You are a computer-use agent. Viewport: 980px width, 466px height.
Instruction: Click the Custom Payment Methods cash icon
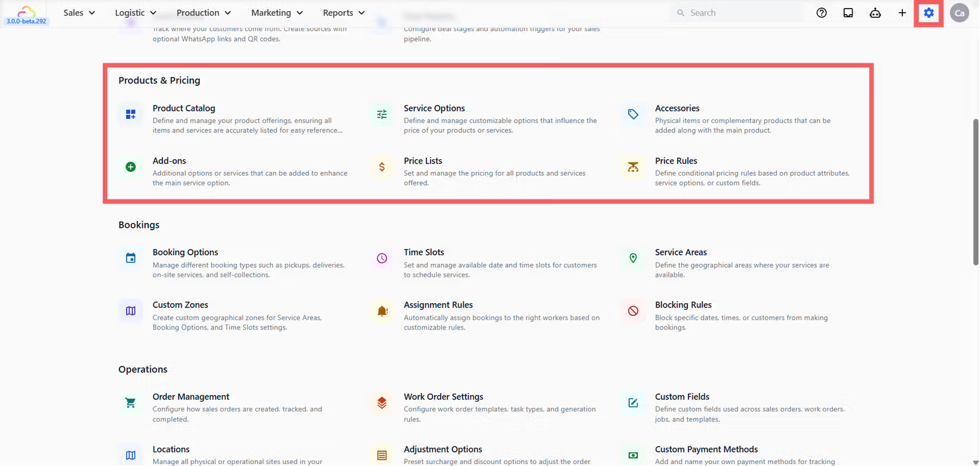click(x=633, y=456)
